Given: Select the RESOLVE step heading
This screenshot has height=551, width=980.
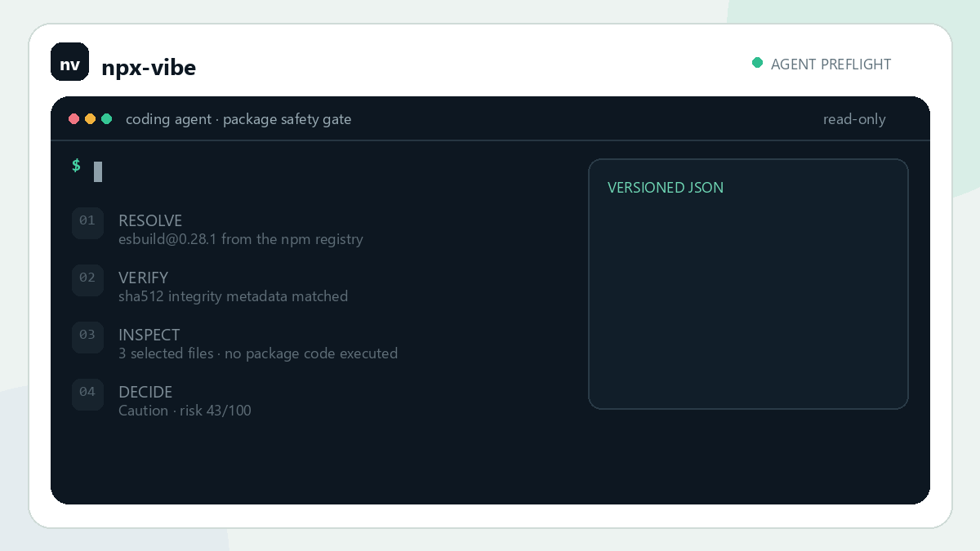Looking at the screenshot, I should pyautogui.click(x=150, y=221).
